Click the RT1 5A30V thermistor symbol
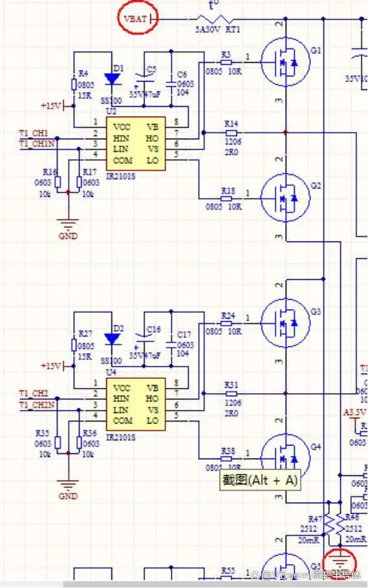Image resolution: width=368 pixels, height=588 pixels. click(215, 19)
